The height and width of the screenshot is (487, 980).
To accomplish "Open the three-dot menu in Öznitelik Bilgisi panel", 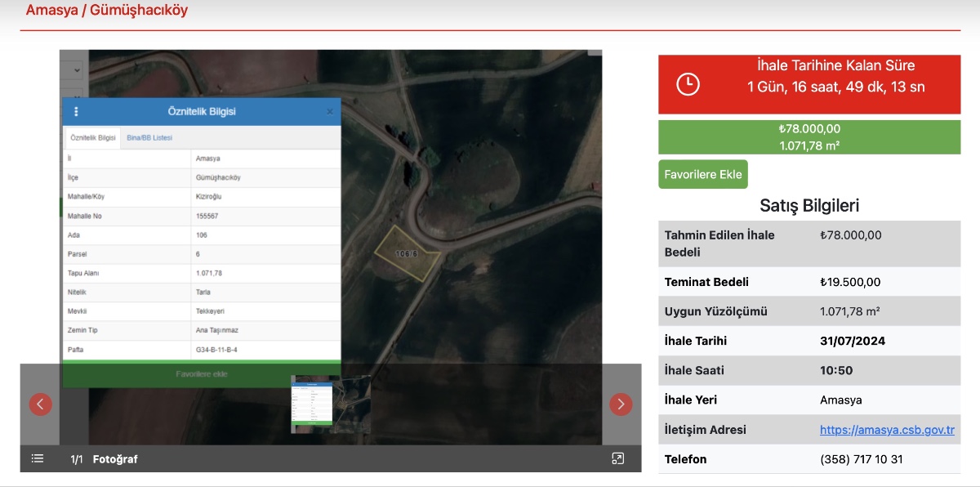I will click(77, 112).
